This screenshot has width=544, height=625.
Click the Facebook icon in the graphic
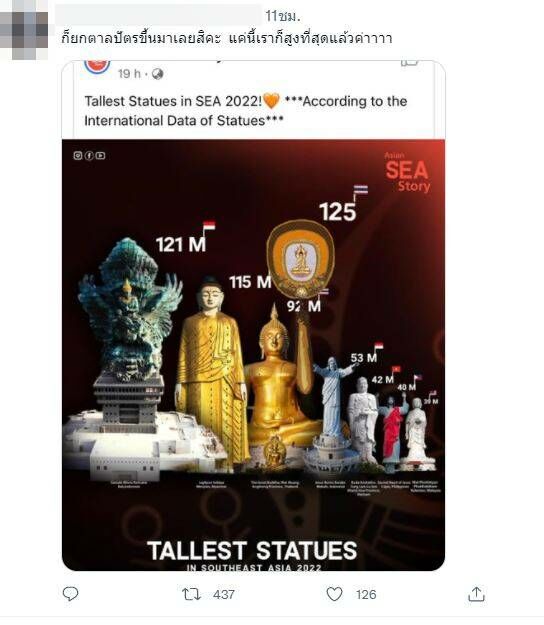click(89, 155)
